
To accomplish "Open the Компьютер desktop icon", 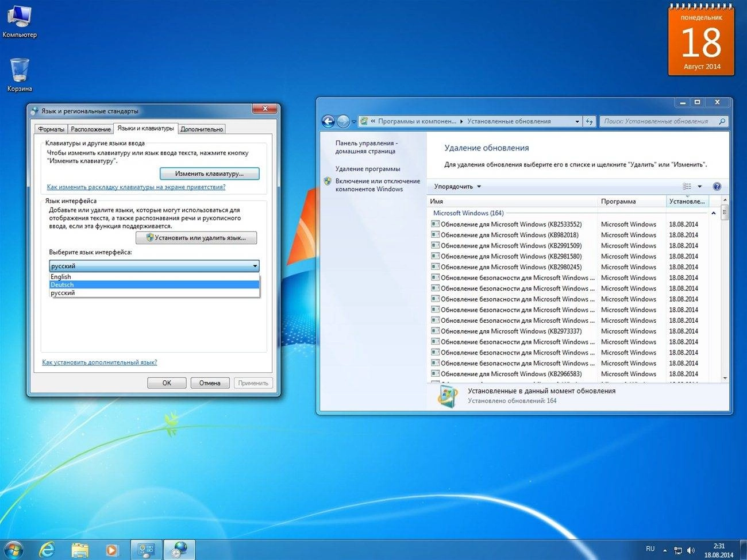I will 19,22.
